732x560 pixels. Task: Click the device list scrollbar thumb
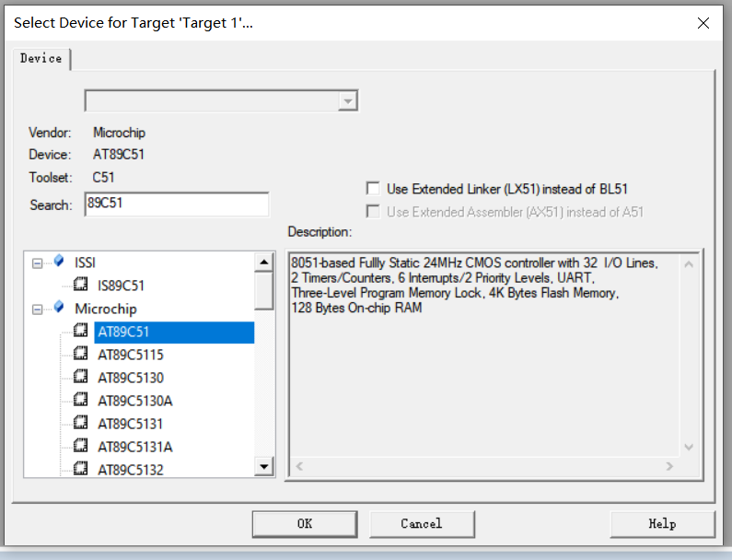pyautogui.click(x=264, y=291)
